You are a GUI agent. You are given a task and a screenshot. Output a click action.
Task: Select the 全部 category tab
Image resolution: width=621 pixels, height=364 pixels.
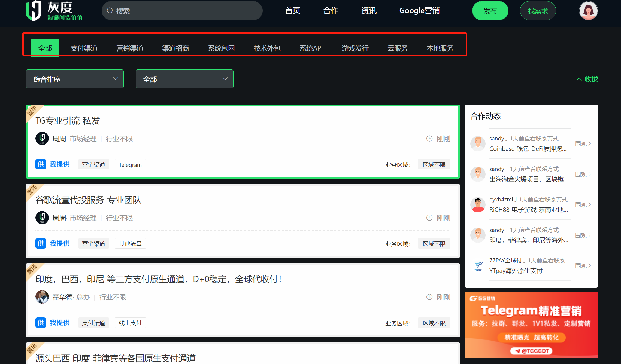click(x=45, y=48)
